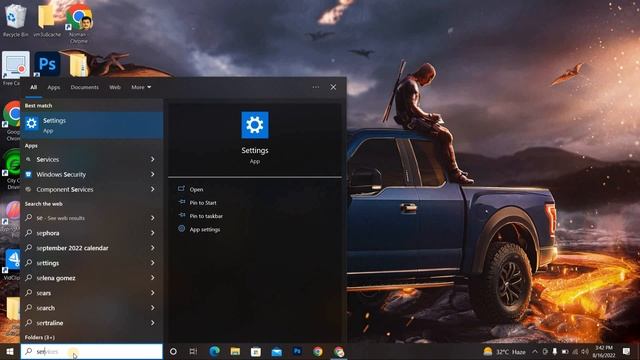Expand the Services result arrow
Screen dimensions: 640x360
click(152, 159)
